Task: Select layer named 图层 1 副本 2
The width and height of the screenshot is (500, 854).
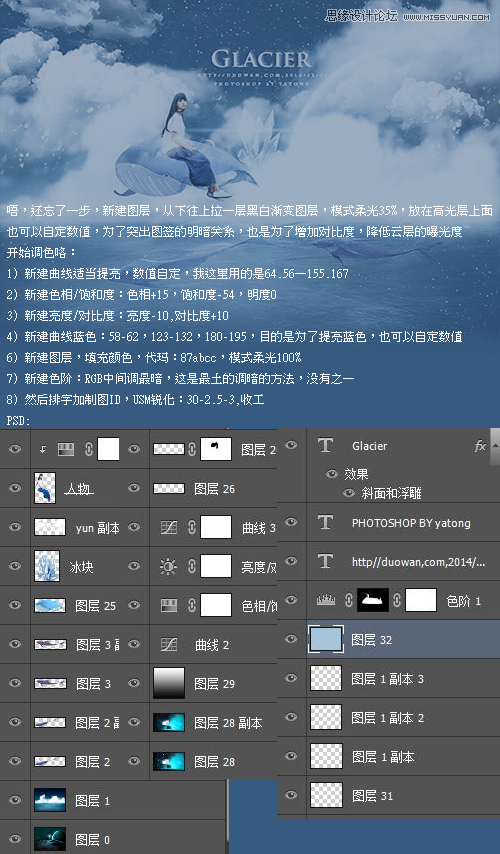Action: (388, 718)
